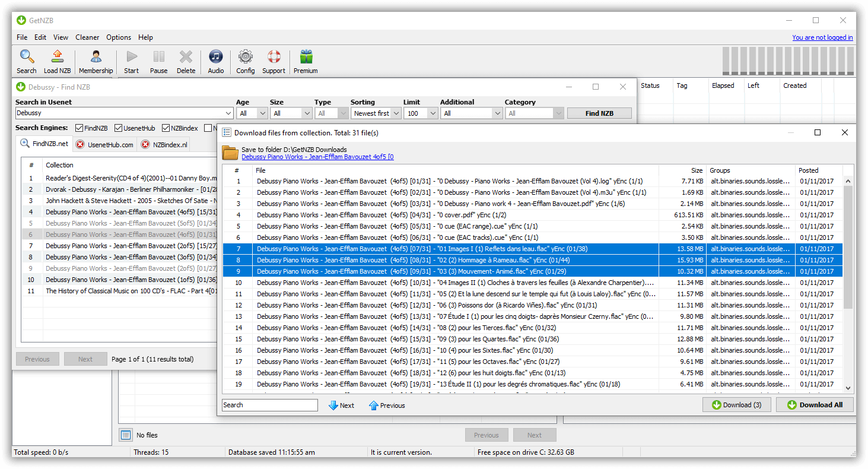The image size is (868, 469).
Task: Click the file list vertical scrollbar thumb
Action: pyautogui.click(x=848, y=247)
